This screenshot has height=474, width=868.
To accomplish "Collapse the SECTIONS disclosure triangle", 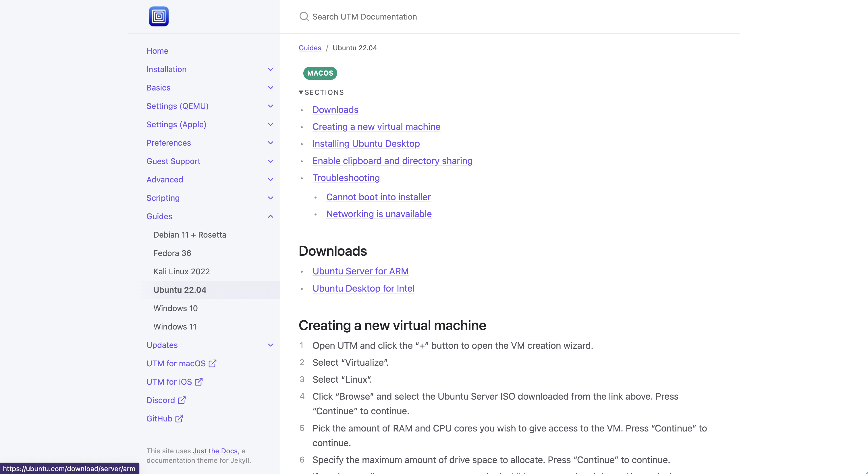I will (x=301, y=93).
